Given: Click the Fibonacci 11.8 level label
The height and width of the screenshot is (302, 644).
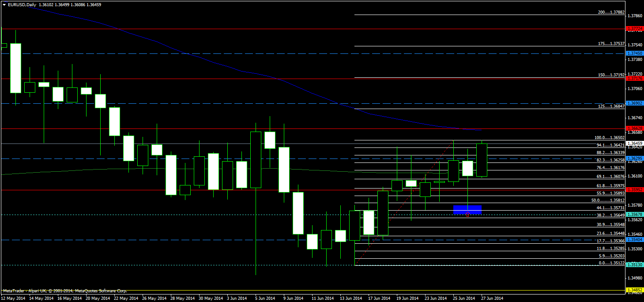Looking at the screenshot, I should point(610,249).
